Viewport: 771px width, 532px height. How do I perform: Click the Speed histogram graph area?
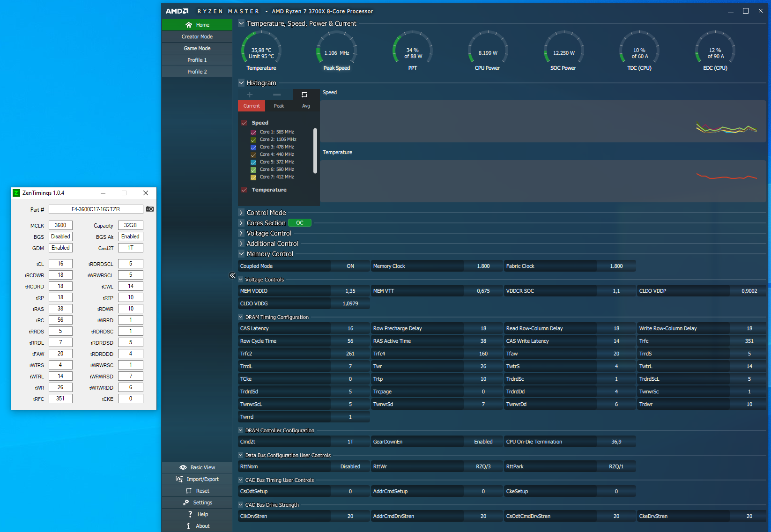point(543,121)
